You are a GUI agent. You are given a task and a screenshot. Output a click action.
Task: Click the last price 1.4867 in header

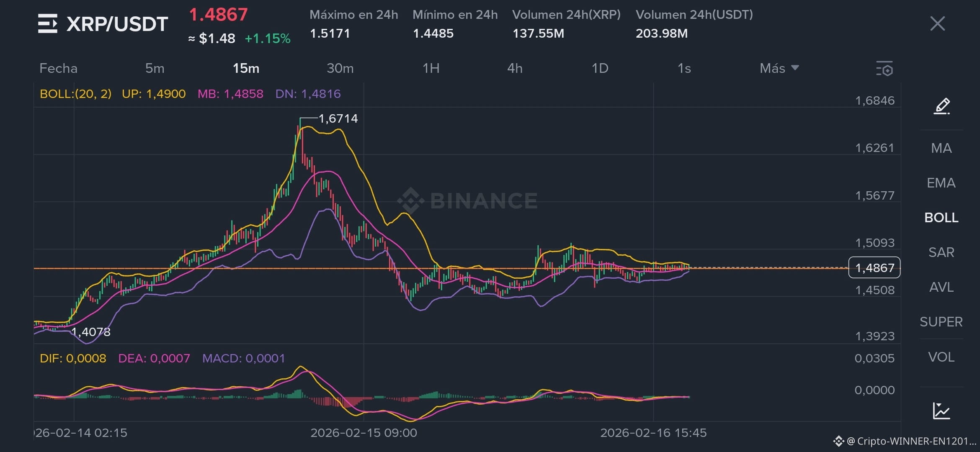[x=218, y=15]
